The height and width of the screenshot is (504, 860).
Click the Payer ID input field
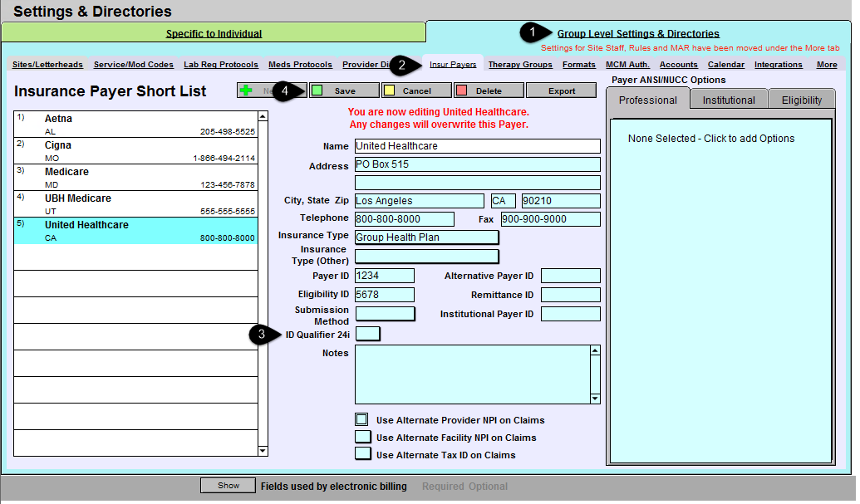[384, 276]
